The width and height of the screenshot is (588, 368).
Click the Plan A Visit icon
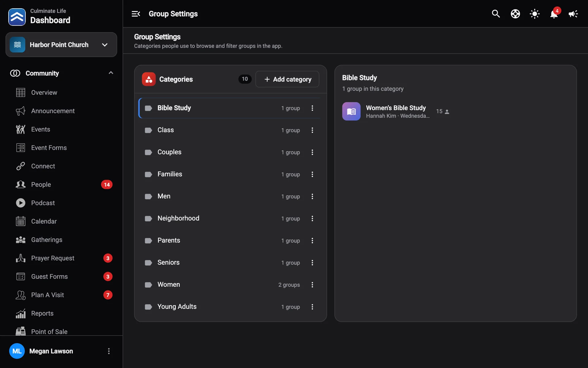coord(21,295)
